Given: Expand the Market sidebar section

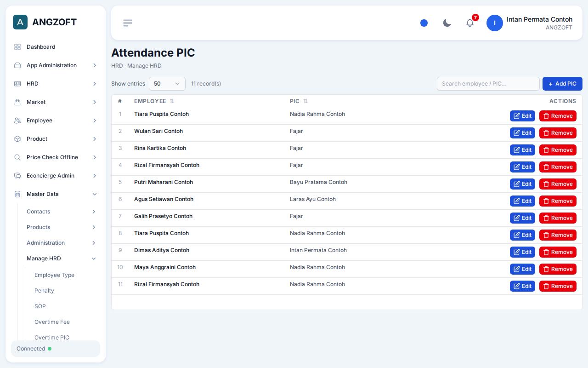Looking at the screenshot, I should pyautogui.click(x=56, y=102).
